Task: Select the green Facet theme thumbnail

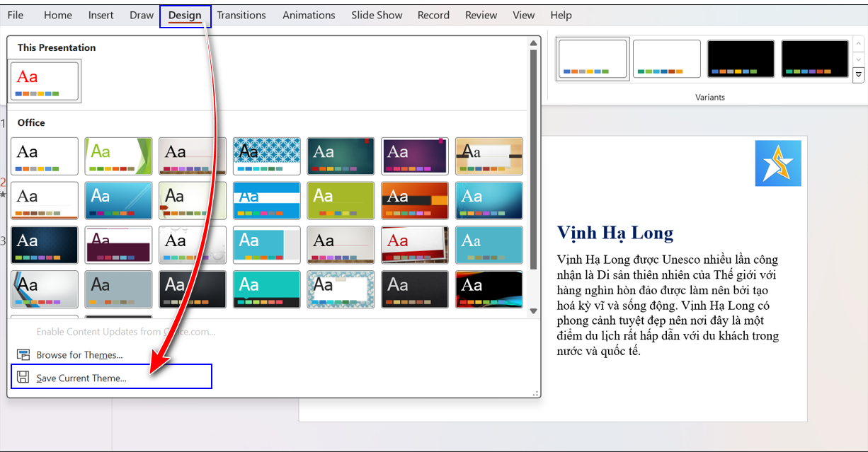Action: pos(118,156)
